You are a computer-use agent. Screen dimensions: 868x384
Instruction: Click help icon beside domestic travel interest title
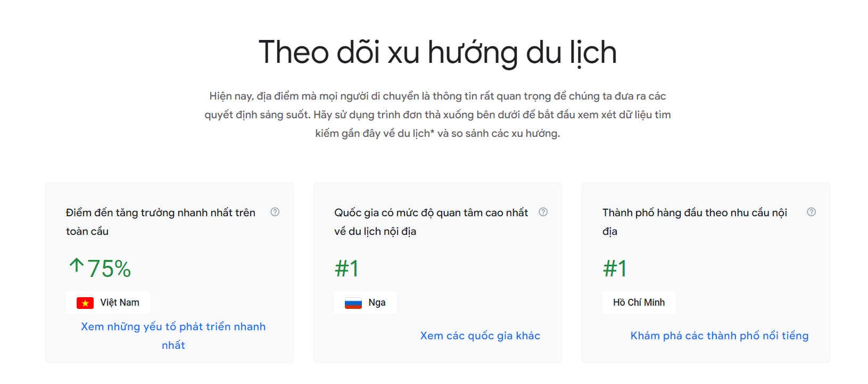(543, 212)
